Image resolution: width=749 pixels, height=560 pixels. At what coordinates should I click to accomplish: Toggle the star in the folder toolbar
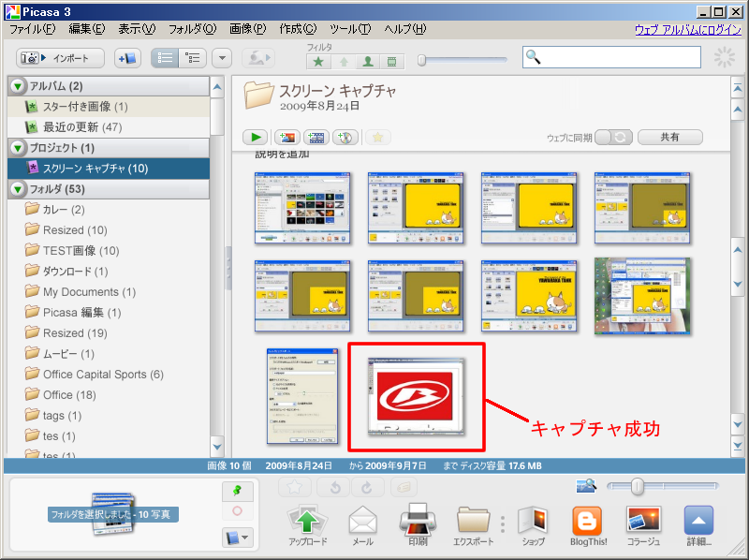click(x=378, y=138)
